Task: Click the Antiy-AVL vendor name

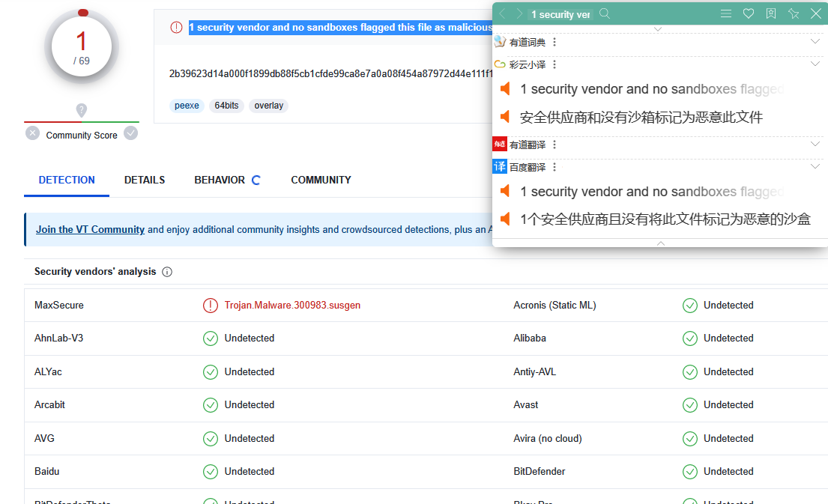Action: pyautogui.click(x=534, y=372)
